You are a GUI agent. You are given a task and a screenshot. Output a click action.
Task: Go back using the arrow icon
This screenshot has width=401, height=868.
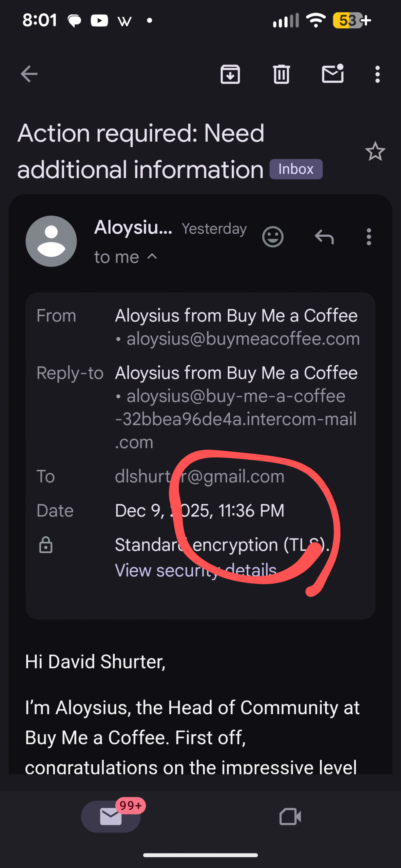point(29,74)
